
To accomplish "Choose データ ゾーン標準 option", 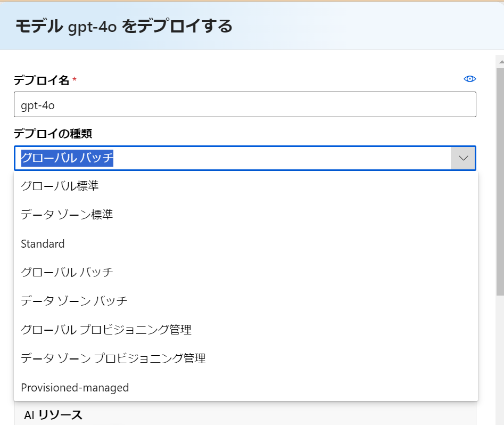I will (246, 215).
